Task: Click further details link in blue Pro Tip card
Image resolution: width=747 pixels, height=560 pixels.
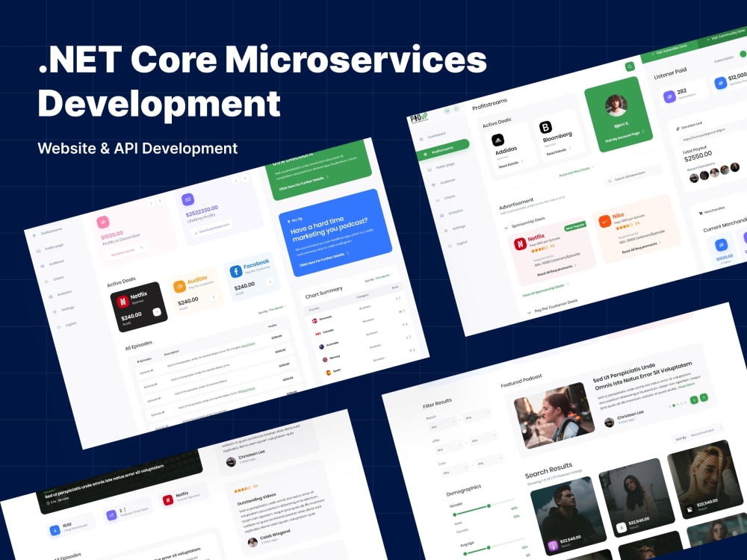Action: (x=324, y=258)
